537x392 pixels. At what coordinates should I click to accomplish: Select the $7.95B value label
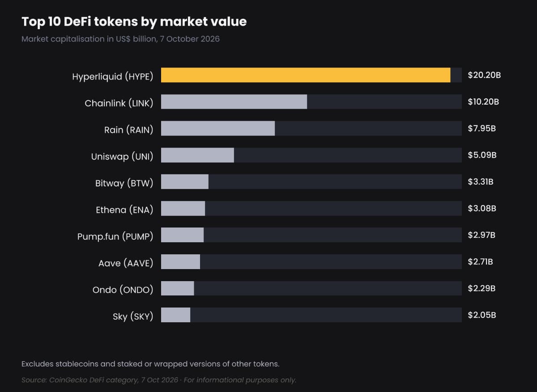[482, 128]
